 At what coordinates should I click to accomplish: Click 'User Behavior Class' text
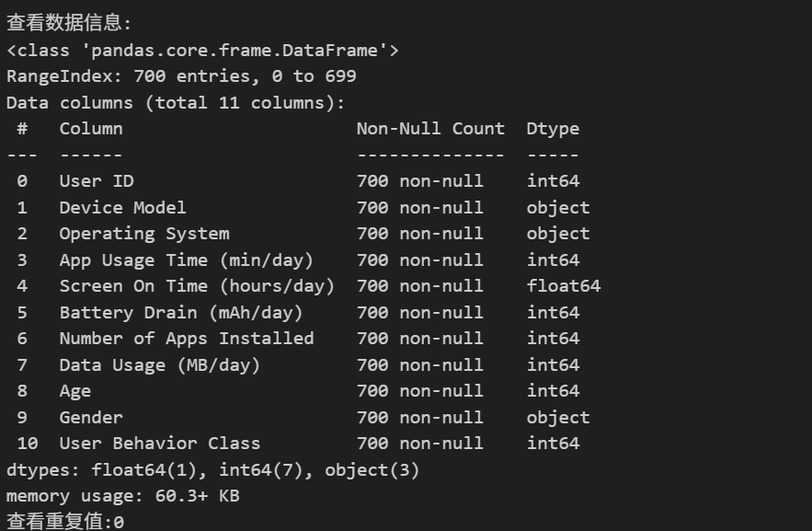click(160, 444)
